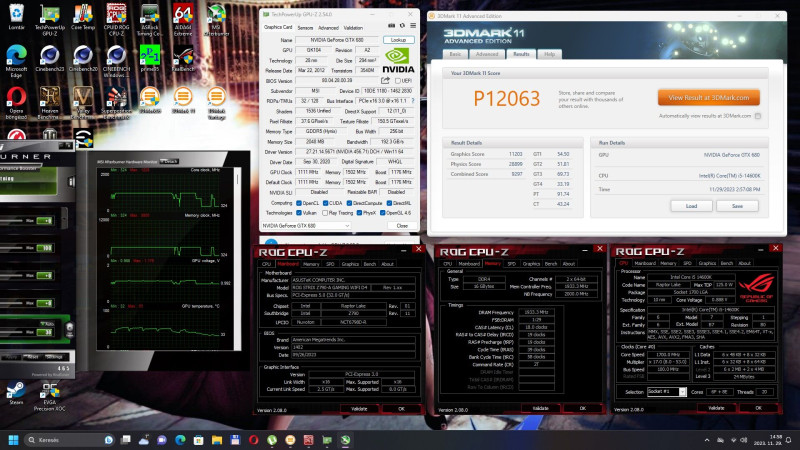Open EVGA Precision XOC desktop shortcut
800x450 pixels.
[x=49, y=396]
